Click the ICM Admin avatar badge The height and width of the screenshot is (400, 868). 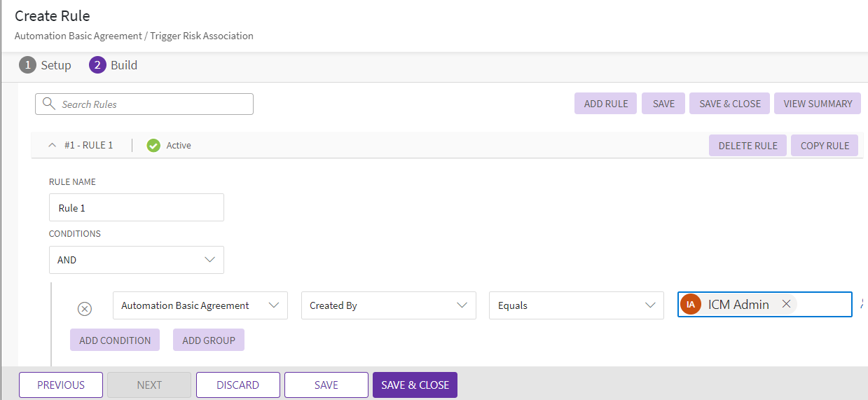[691, 305]
